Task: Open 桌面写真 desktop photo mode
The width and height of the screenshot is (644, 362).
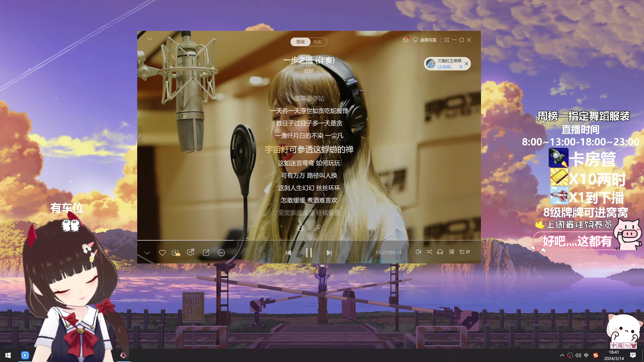Action: [425, 40]
